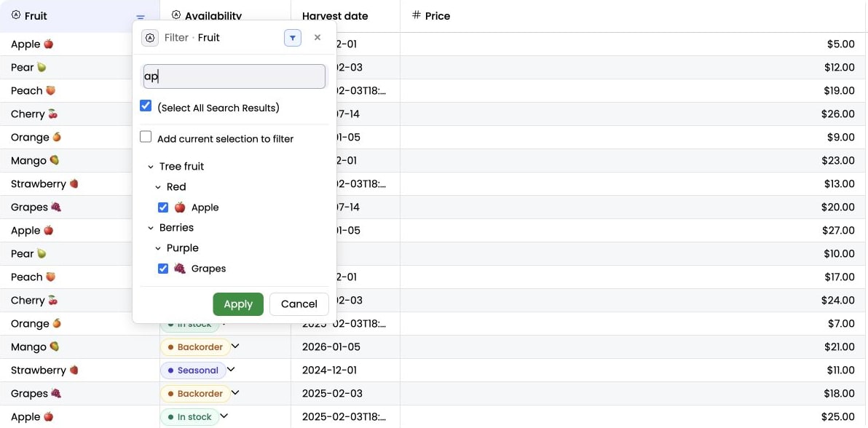The height and width of the screenshot is (428, 868).
Task: Click the text-type icon beside Filter label
Action: coord(149,38)
